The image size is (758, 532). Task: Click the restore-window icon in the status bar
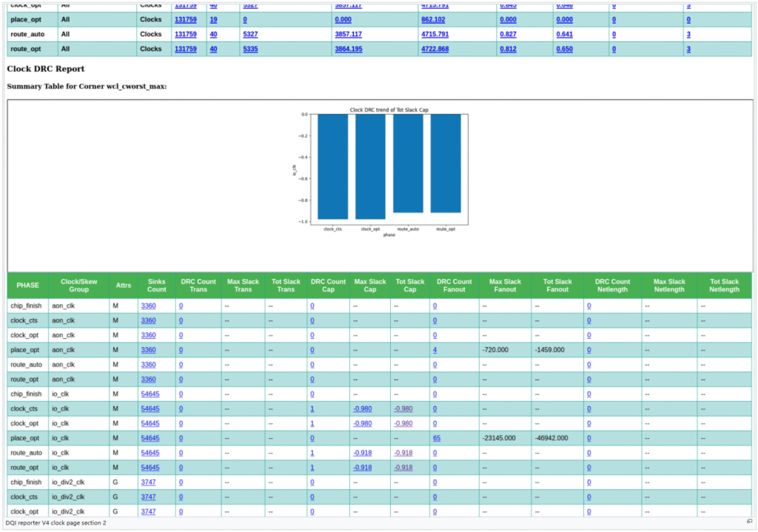click(749, 522)
